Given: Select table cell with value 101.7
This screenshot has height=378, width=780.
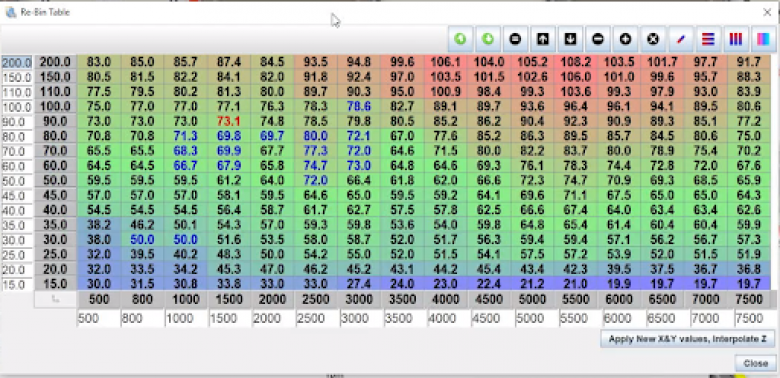Looking at the screenshot, I should [x=663, y=62].
